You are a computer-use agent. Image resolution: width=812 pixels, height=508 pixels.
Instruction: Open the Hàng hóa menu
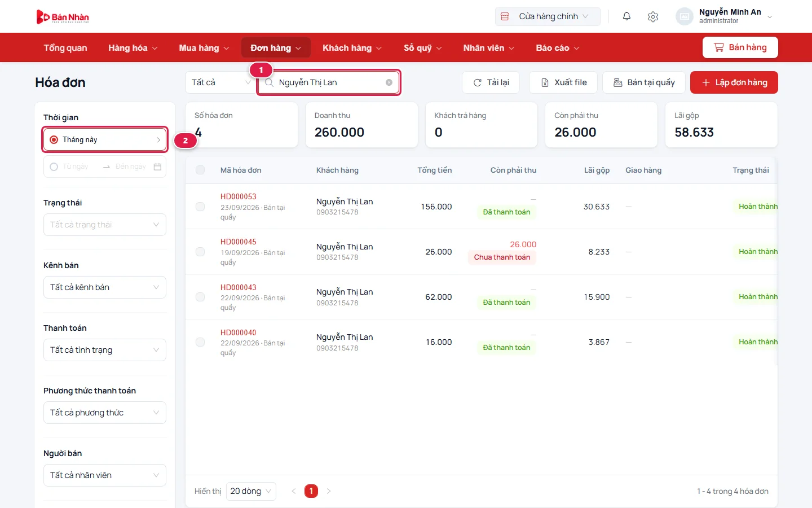point(133,48)
